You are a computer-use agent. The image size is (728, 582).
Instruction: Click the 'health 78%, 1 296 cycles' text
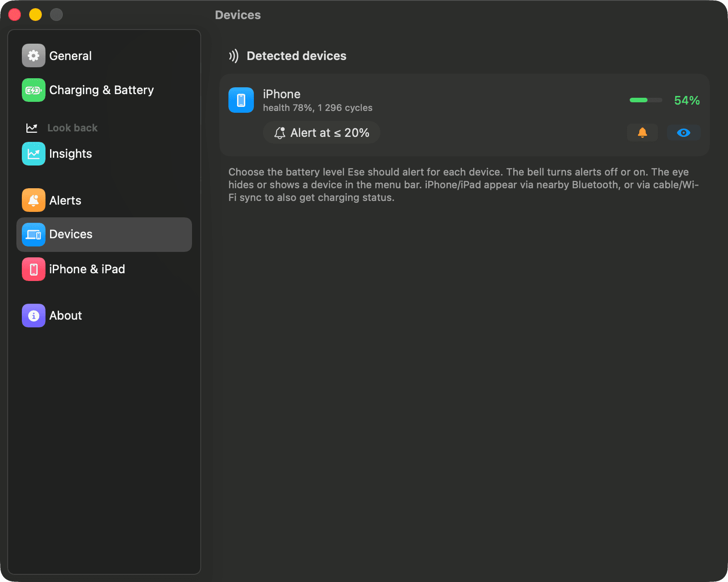(318, 108)
